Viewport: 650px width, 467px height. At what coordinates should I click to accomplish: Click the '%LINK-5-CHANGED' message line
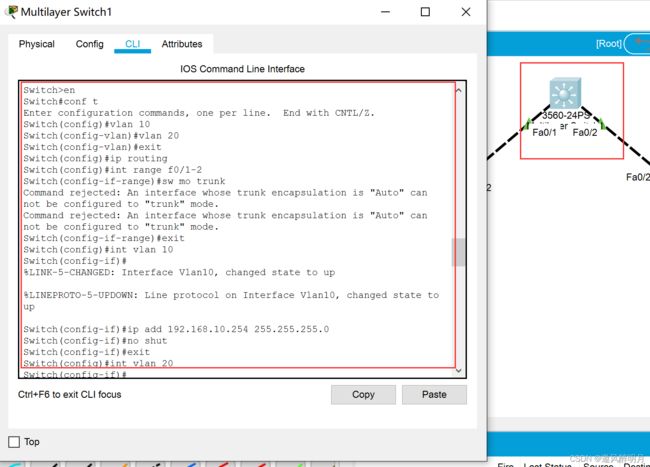coord(179,273)
